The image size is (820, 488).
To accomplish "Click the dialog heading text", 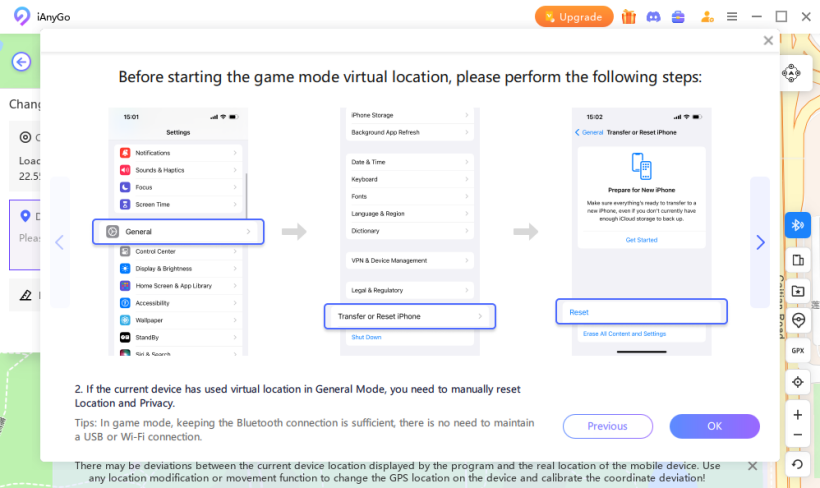I will tap(410, 77).
